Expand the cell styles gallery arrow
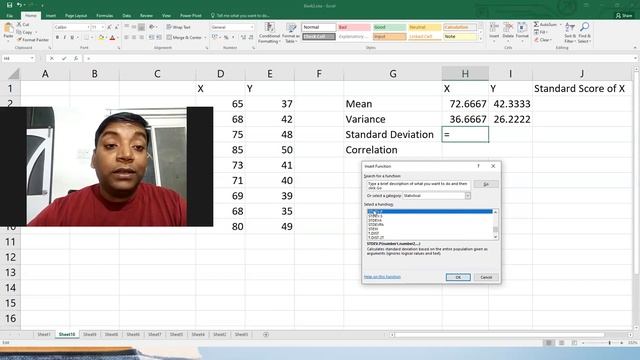 (480, 39)
